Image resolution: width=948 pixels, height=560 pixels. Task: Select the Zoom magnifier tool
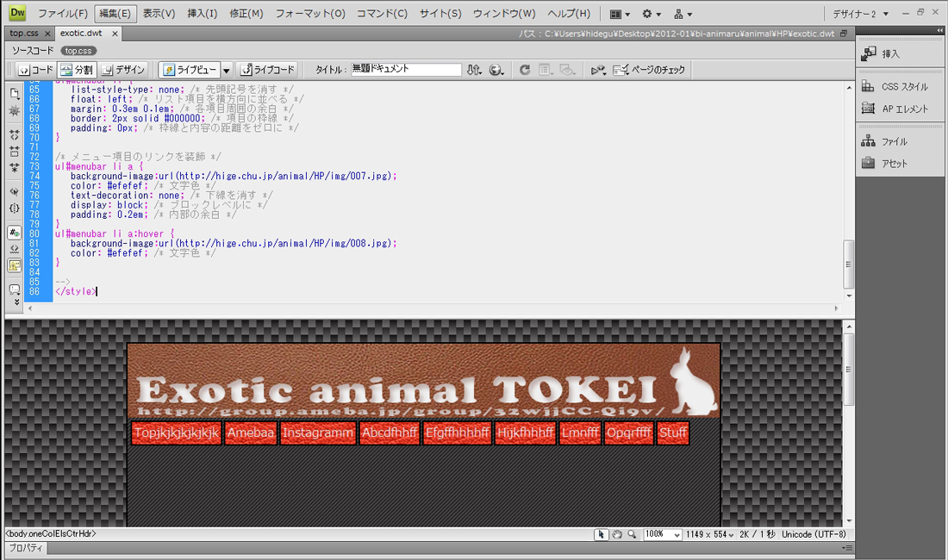point(633,535)
